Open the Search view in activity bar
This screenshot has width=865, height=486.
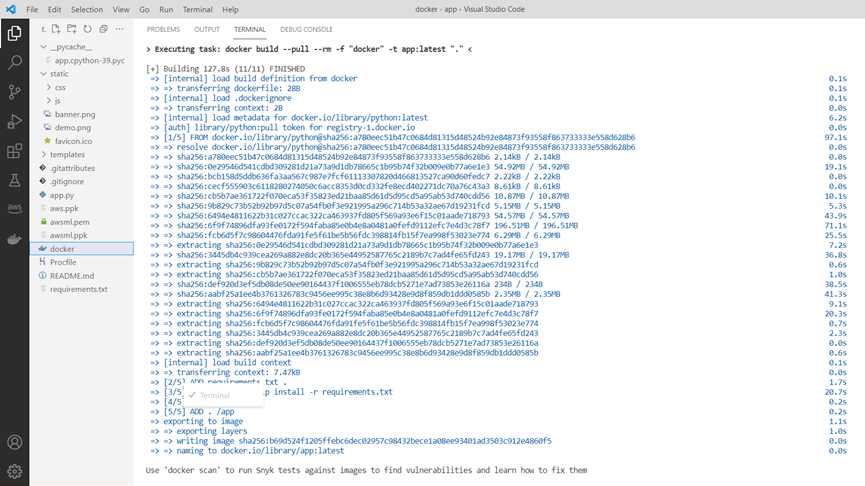(x=14, y=62)
